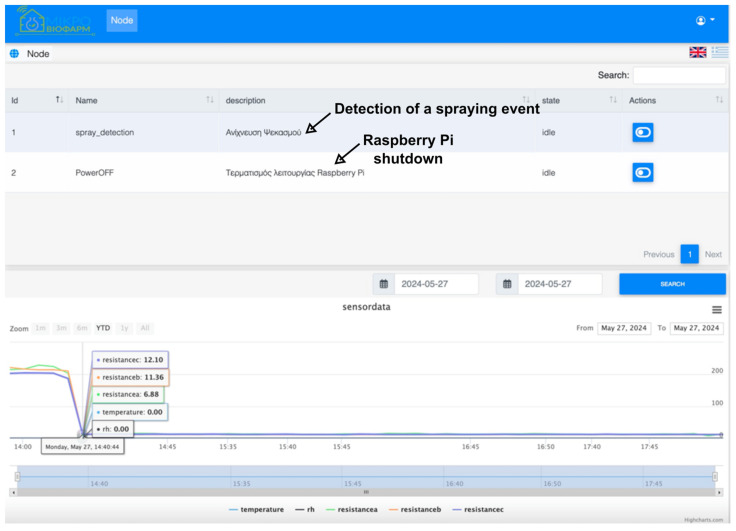Grab the right navigator range handle

[715, 477]
